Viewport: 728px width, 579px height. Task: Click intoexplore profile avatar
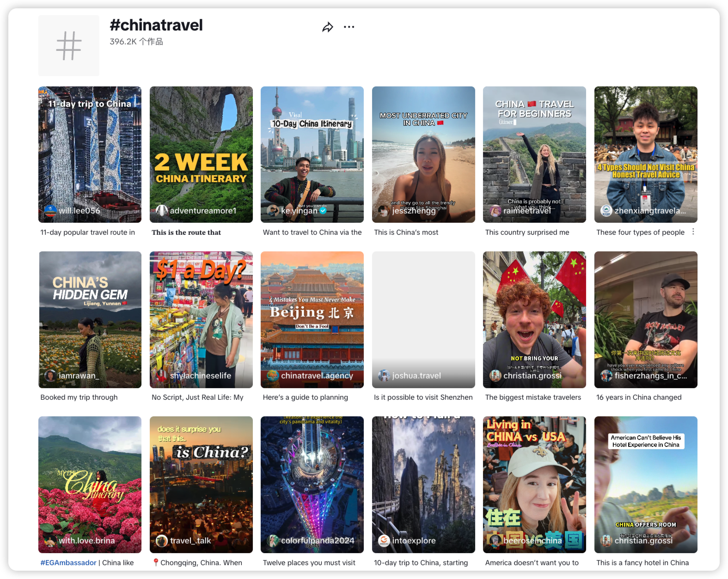point(384,540)
